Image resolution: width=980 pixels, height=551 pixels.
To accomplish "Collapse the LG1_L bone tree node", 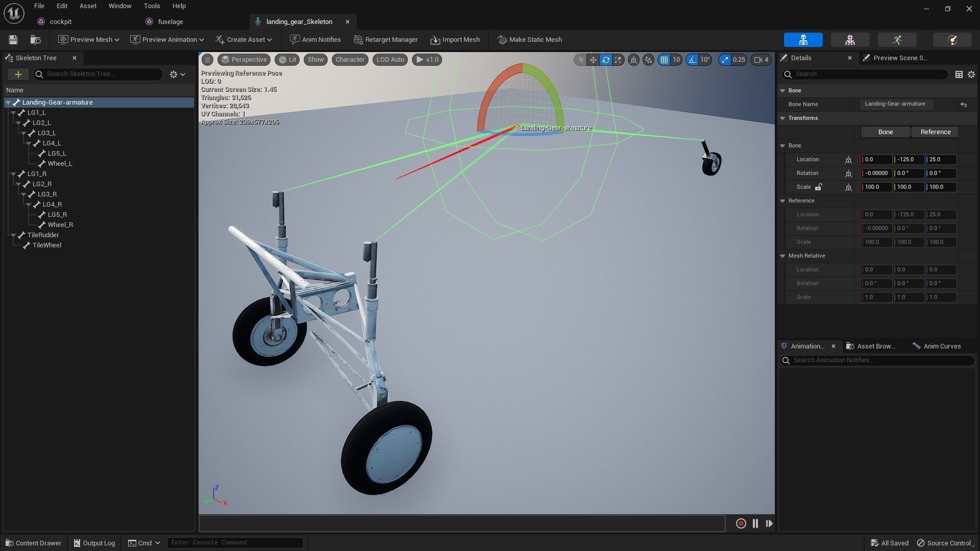I will 13,113.
